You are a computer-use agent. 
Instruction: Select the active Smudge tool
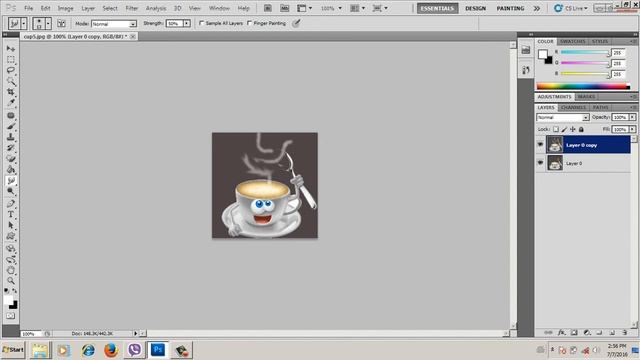pyautogui.click(x=11, y=180)
